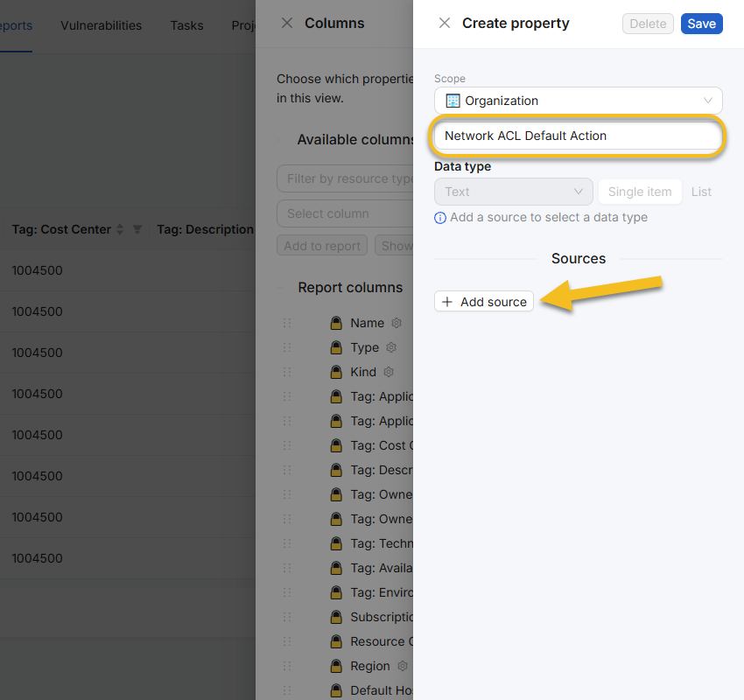Grab the drag handle for Region column
744x700 pixels.
tap(287, 666)
